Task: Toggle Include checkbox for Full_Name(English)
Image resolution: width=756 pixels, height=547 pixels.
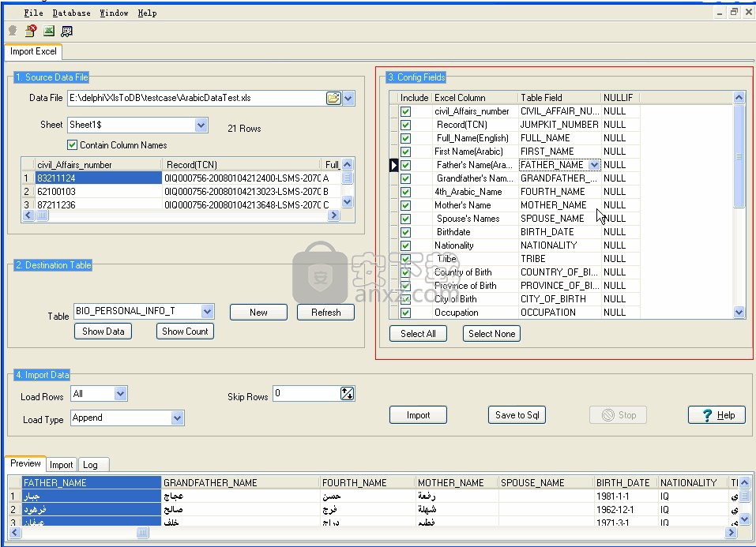Action: tap(405, 138)
